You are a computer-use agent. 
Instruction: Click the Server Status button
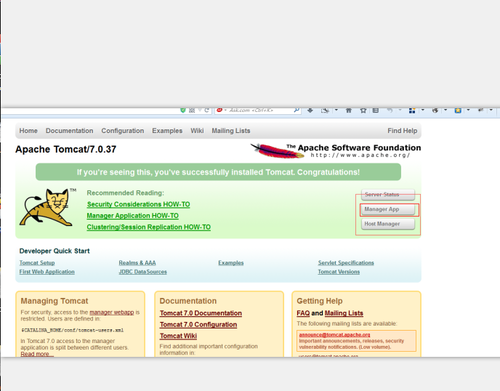pyautogui.click(x=388, y=194)
